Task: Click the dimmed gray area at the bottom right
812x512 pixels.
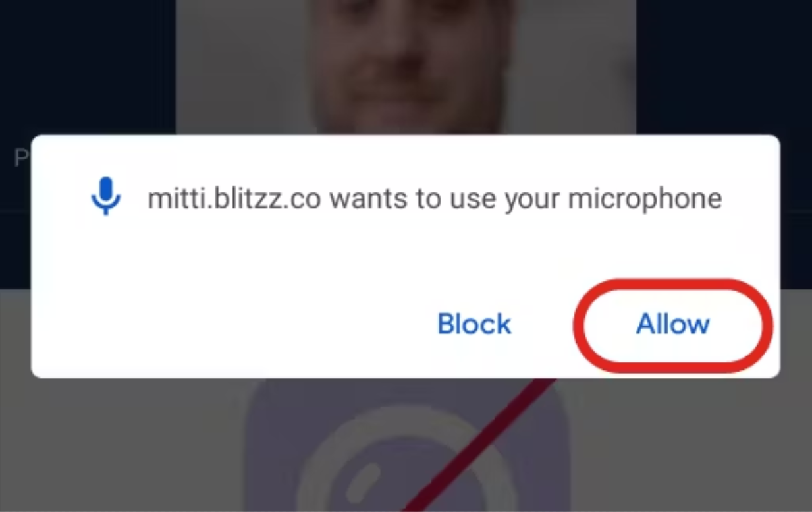Action: coord(691,445)
